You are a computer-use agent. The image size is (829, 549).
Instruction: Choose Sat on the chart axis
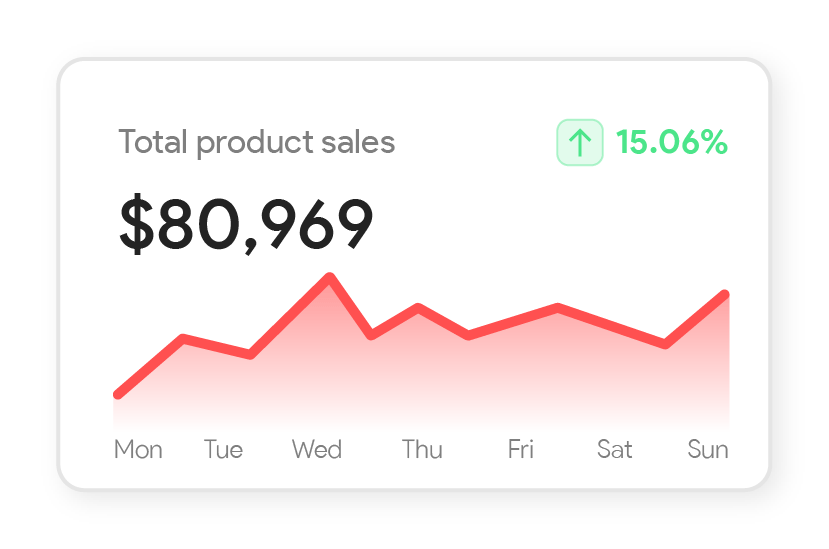(x=614, y=450)
